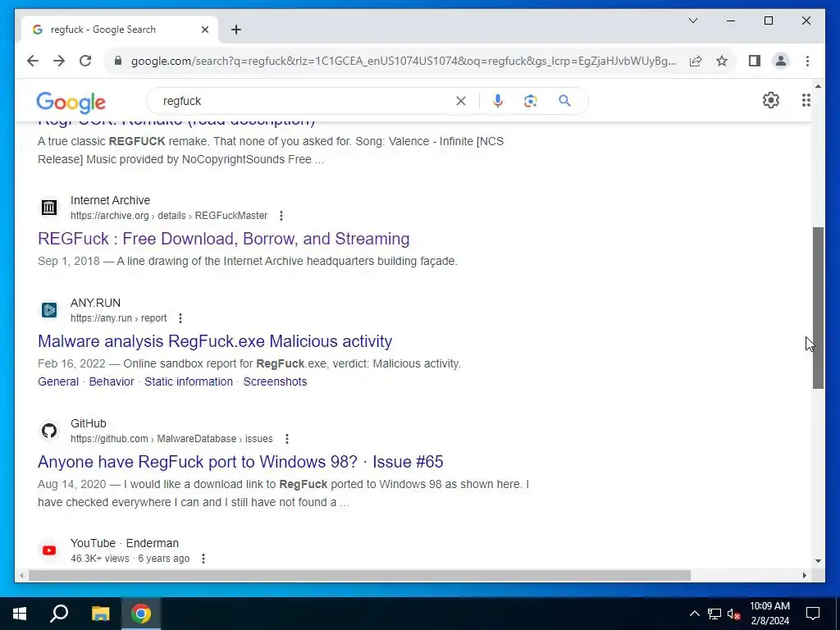Open the Chrome profile avatar

(781, 61)
